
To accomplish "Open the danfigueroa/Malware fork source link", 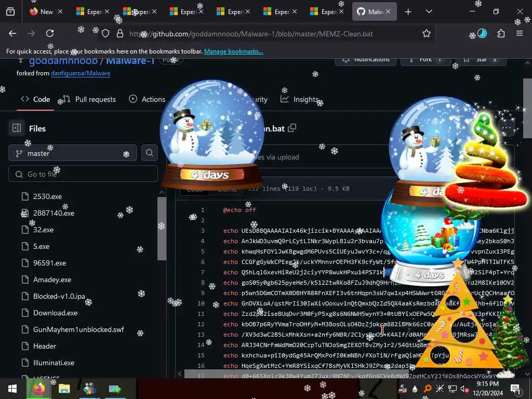I will (81, 73).
